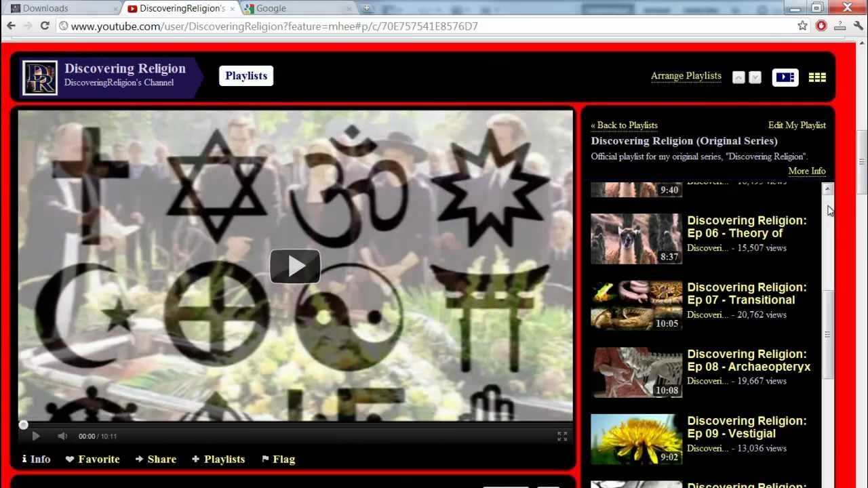Go back via Back to Playlists link
Image resolution: width=868 pixels, height=488 pixels.
coord(624,125)
